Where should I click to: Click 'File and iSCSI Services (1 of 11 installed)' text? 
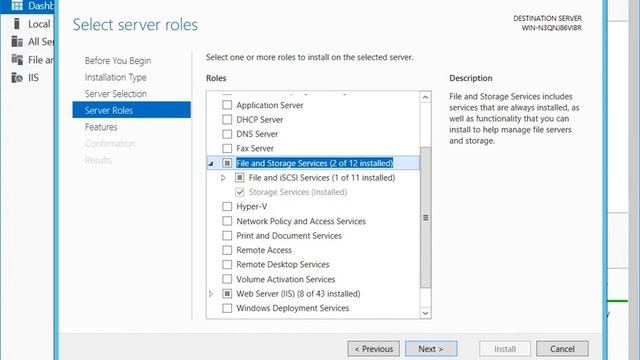322,178
